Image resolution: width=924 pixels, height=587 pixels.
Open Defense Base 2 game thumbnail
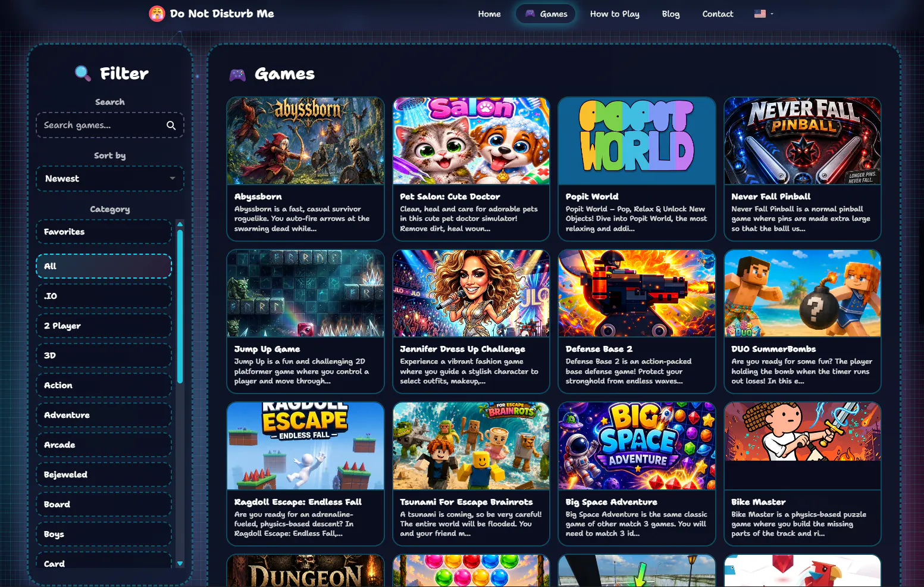coord(637,293)
